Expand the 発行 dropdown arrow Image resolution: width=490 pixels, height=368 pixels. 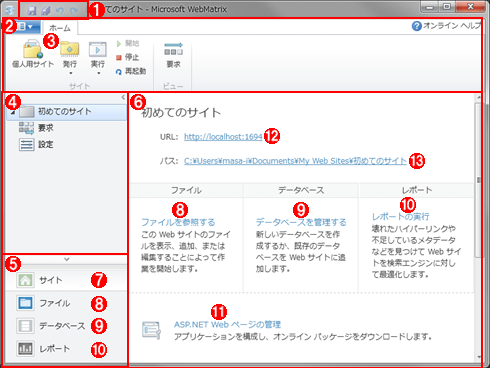click(71, 73)
